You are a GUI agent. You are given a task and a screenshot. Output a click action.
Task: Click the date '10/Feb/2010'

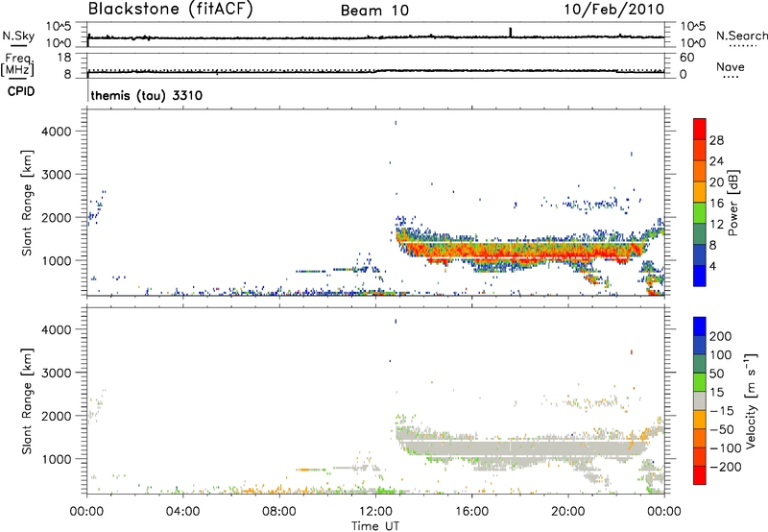click(x=614, y=10)
